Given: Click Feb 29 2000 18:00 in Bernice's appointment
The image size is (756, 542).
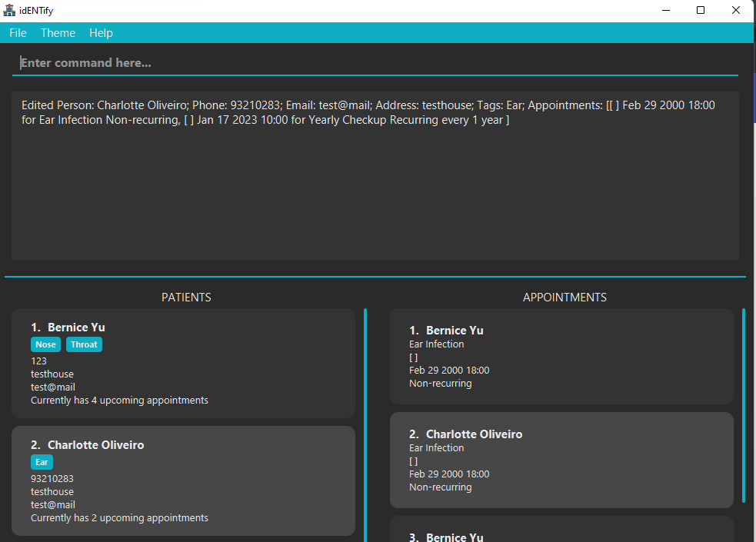Looking at the screenshot, I should 449,370.
